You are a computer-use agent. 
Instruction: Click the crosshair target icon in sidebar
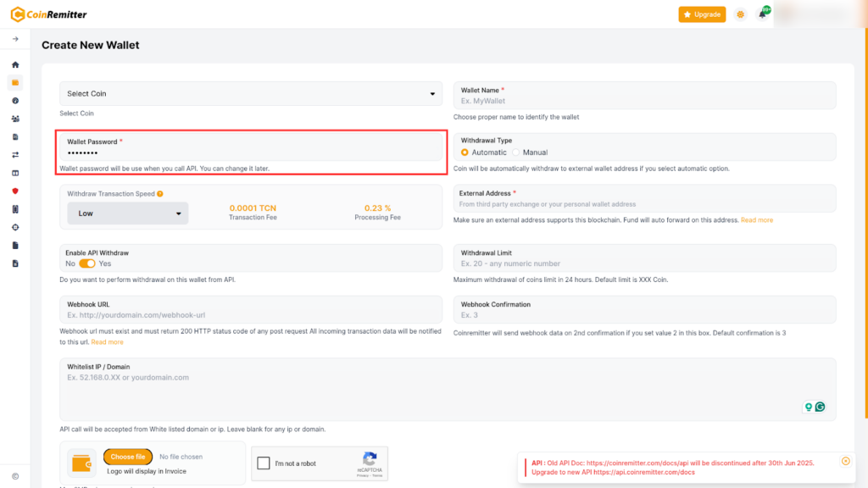pos(15,227)
